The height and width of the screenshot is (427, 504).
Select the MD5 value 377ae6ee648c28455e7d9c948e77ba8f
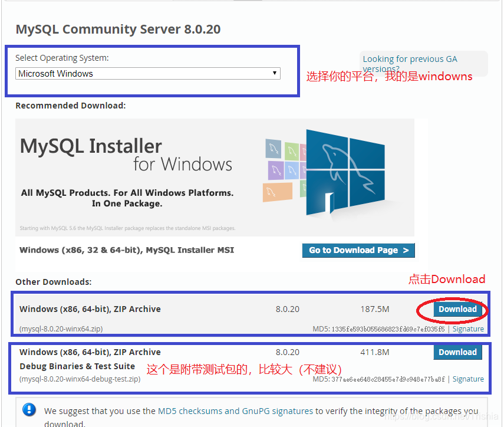pos(388,379)
